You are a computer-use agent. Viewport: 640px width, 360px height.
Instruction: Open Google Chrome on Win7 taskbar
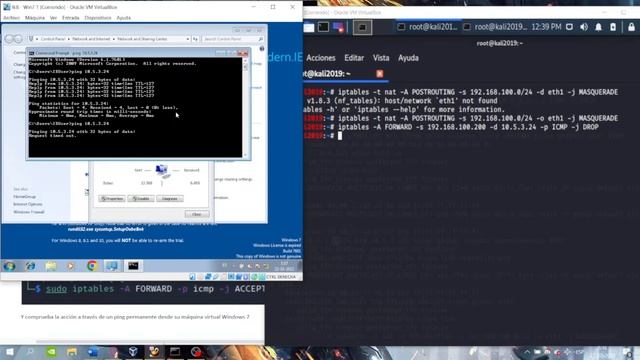point(92,266)
